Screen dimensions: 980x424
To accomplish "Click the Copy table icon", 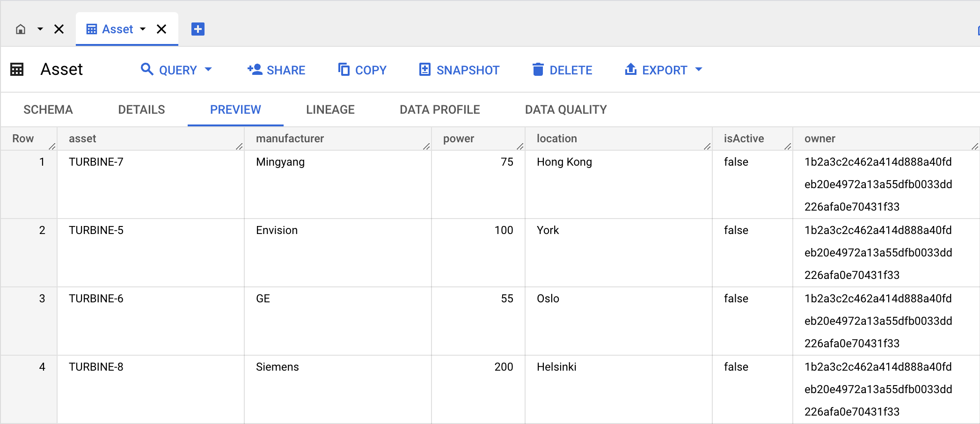I will (x=344, y=70).
